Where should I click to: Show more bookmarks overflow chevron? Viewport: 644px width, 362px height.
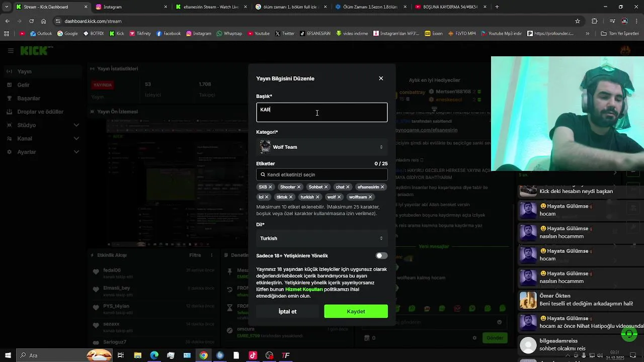tap(588, 34)
